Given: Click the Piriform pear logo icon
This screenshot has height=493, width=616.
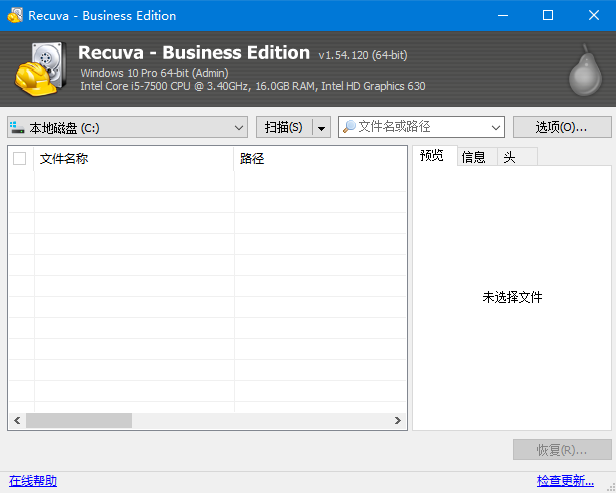Looking at the screenshot, I should coord(585,70).
